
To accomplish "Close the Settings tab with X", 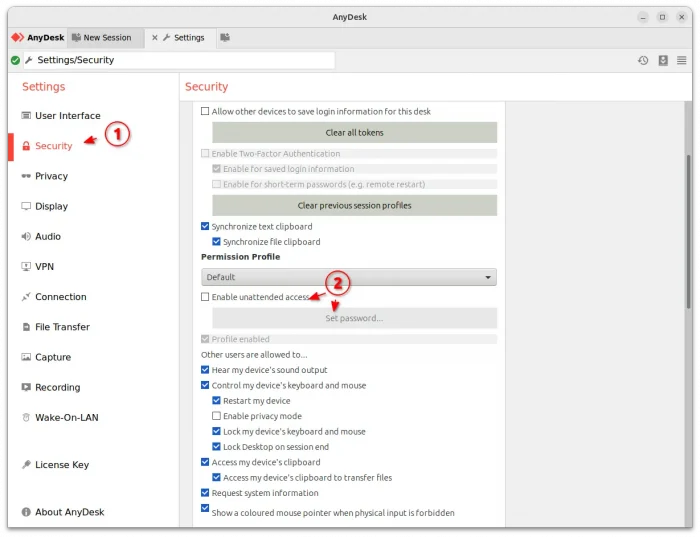I will [x=154, y=37].
